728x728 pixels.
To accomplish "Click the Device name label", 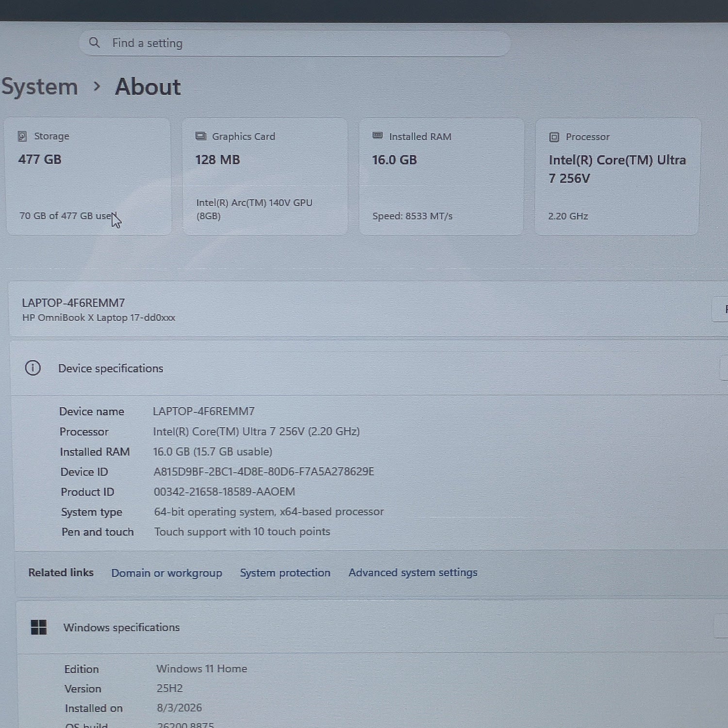I will (92, 412).
